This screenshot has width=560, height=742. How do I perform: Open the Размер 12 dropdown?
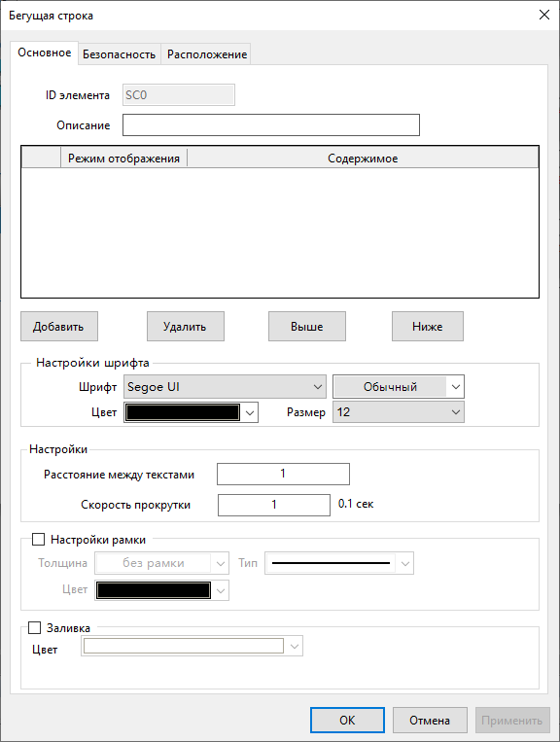tap(399, 411)
